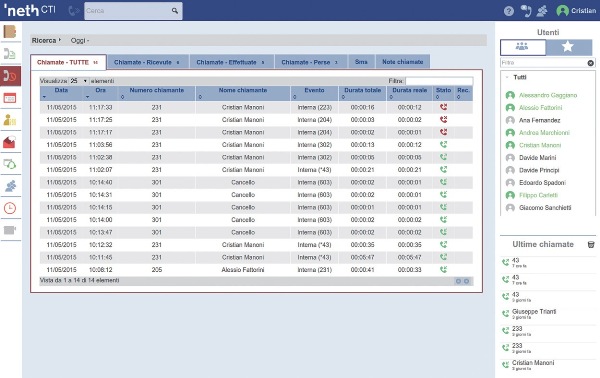
Task: Open the video camera sidebar icon
Action: tap(10, 230)
